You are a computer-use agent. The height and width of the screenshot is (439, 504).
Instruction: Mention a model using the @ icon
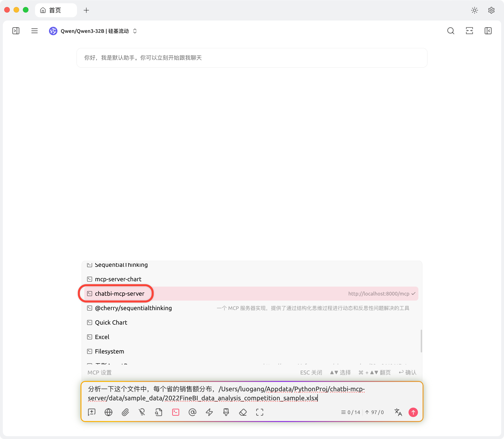click(192, 412)
